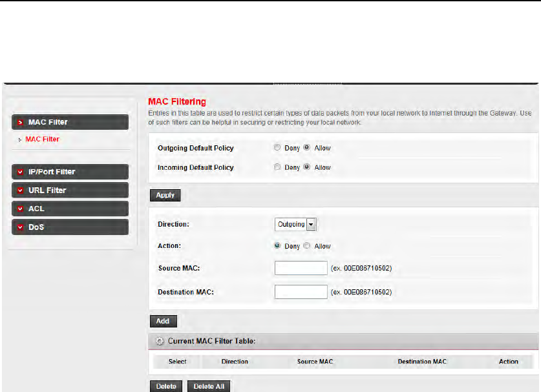This screenshot has width=541, height=392.
Task: Click the ACL chevron icon
Action: (20, 209)
